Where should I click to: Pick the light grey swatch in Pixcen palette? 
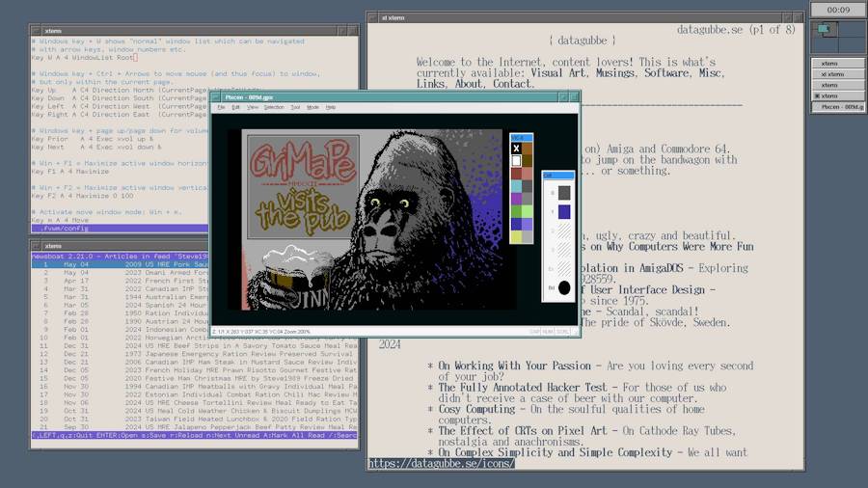pos(527,237)
